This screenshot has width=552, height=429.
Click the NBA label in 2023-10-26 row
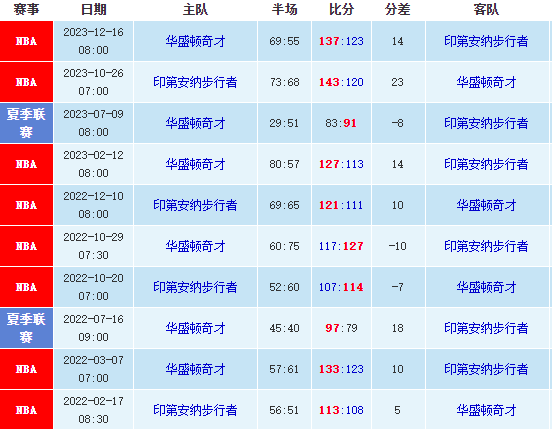click(26, 82)
